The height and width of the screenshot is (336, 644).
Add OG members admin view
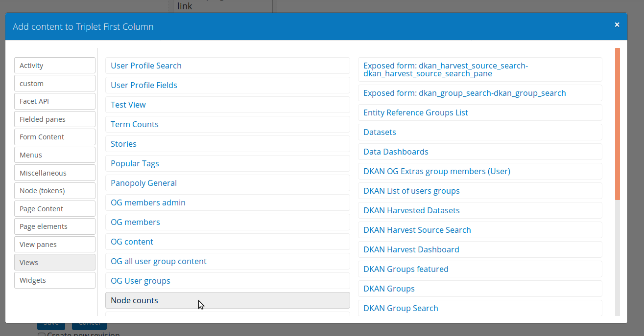(228, 202)
